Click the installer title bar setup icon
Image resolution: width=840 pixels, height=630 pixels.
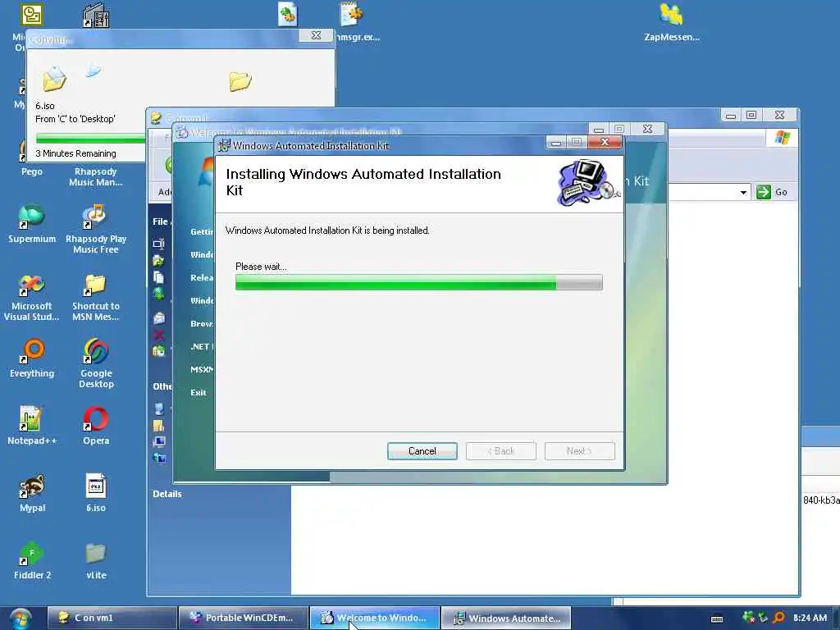click(224, 145)
